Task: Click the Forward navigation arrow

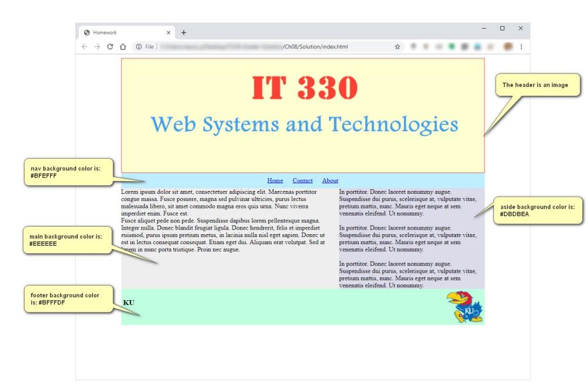Action: [96, 46]
